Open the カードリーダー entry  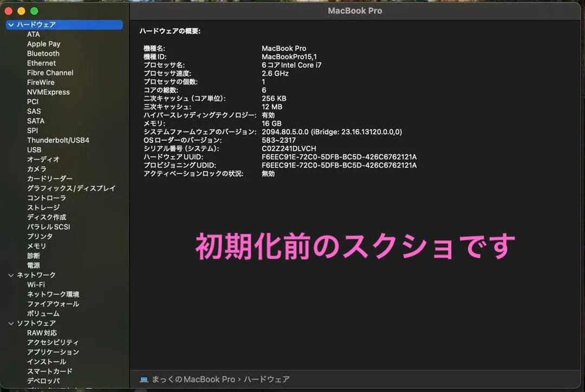[x=50, y=179]
